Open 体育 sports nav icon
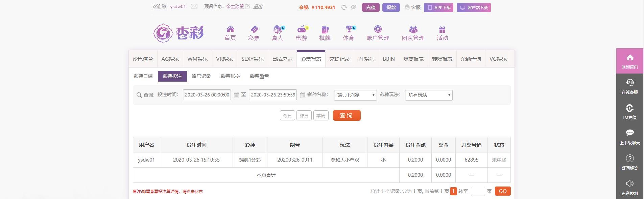The height and width of the screenshot is (199, 644). click(x=349, y=33)
